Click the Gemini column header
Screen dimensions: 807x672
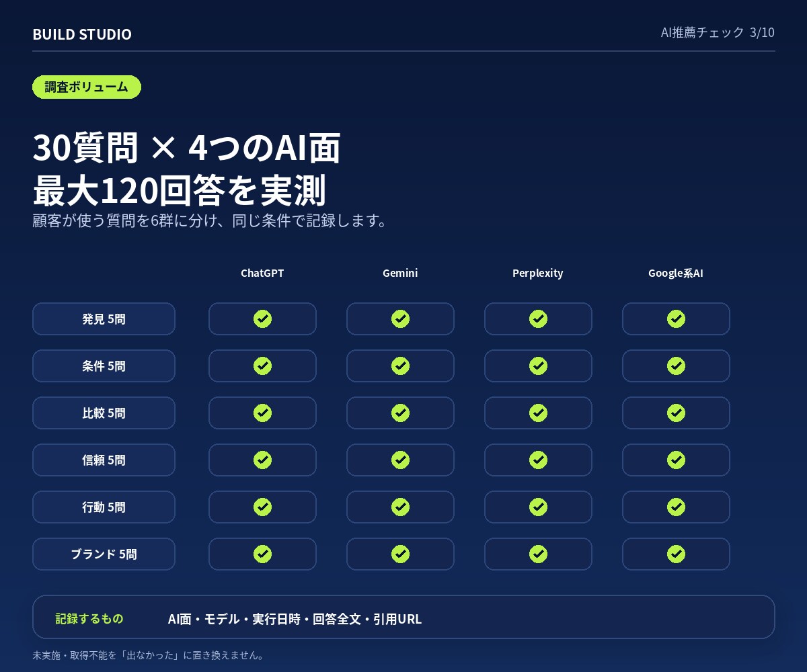click(400, 273)
